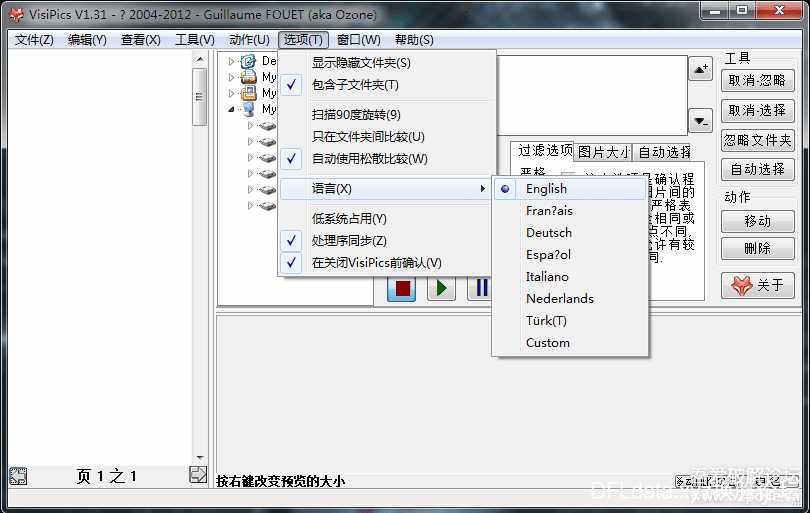Toggle 自动使用松散比较(W) option
Image resolution: width=810 pixels, height=513 pixels.
tap(385, 159)
